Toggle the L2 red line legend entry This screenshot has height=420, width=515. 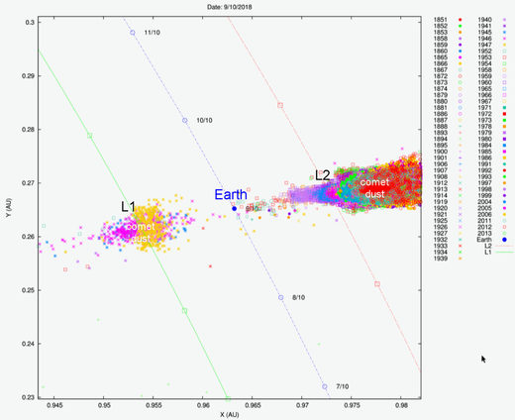click(x=498, y=246)
